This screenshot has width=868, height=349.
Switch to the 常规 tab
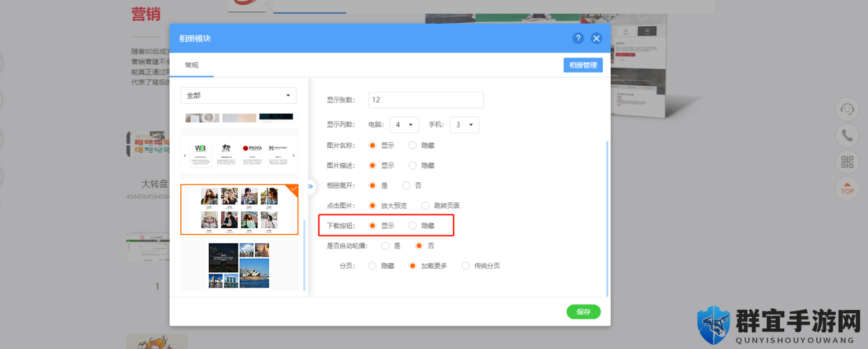click(x=191, y=65)
